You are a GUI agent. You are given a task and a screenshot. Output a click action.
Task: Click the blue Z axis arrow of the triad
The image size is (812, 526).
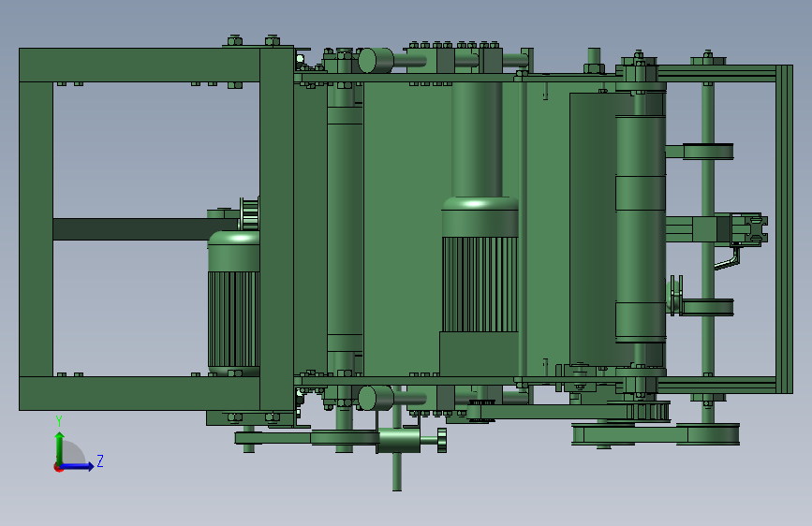click(x=78, y=466)
